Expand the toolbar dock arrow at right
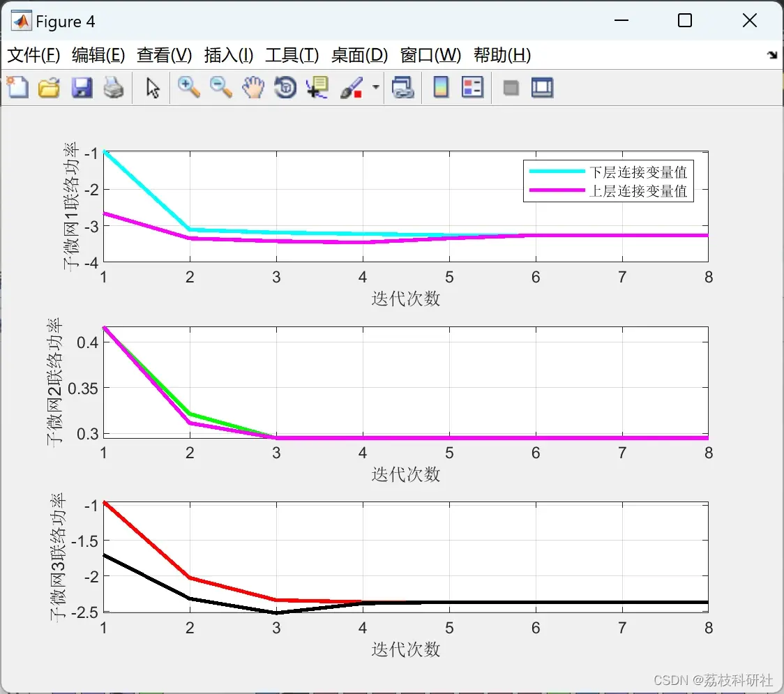 (773, 55)
